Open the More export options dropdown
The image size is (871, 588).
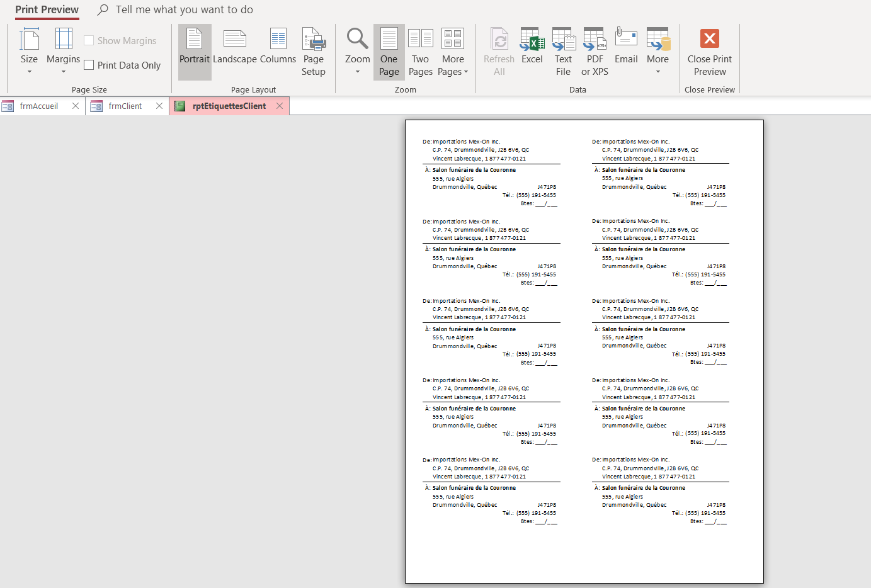coord(658,52)
